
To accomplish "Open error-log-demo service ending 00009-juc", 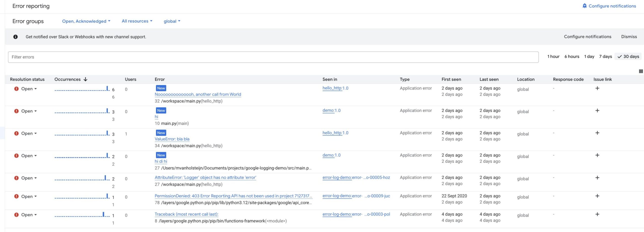I will [356, 196].
